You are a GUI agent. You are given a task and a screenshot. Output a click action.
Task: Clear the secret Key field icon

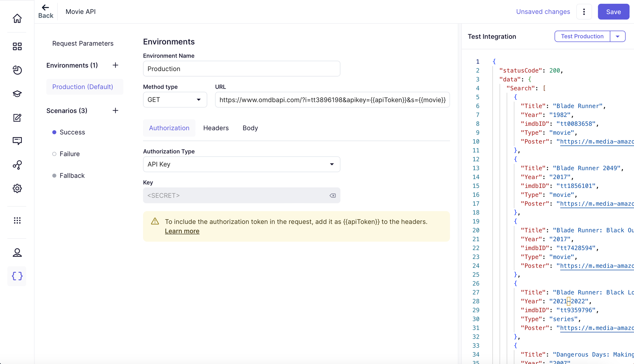(333, 195)
